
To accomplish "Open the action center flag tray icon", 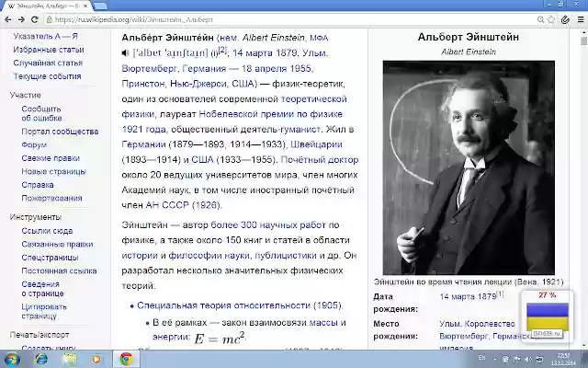I will pyautogui.click(x=516, y=360).
